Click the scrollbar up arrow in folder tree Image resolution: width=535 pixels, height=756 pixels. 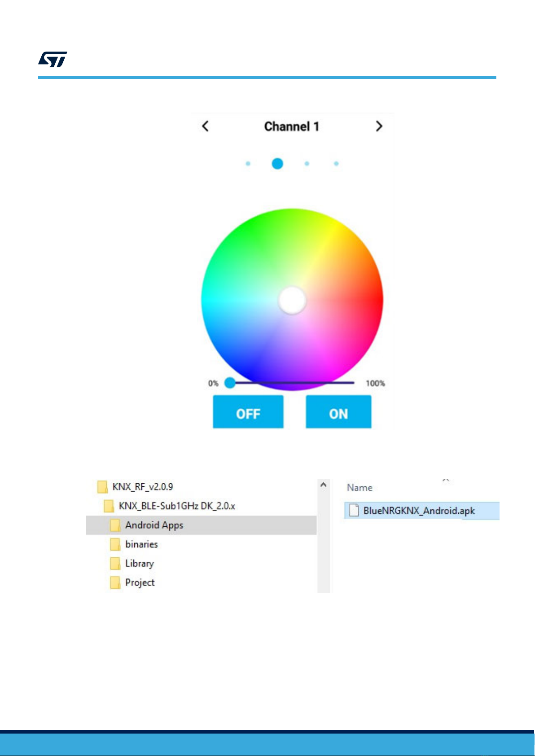323,485
